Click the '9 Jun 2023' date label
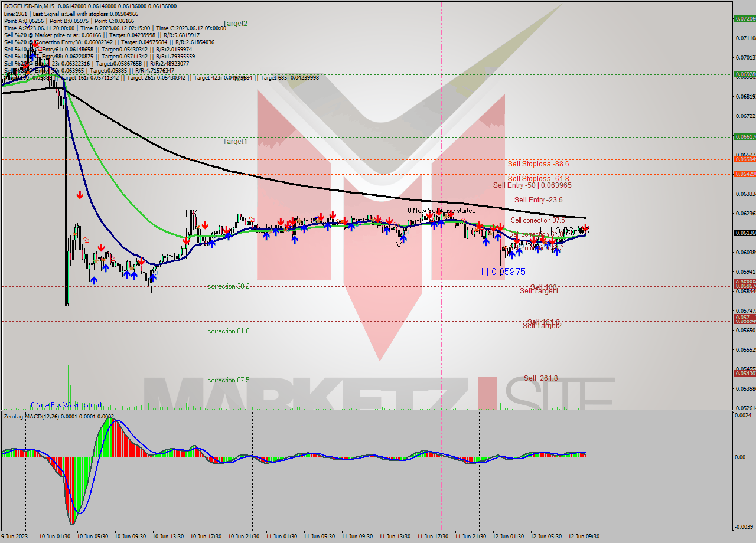Image resolution: width=756 pixels, height=543 pixels. [x=14, y=537]
